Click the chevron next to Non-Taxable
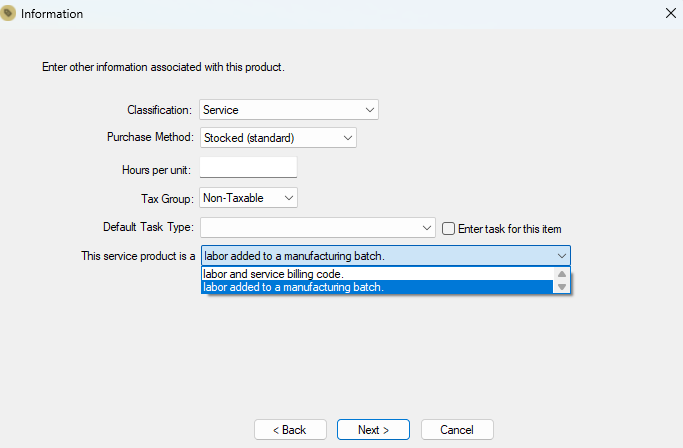 point(288,198)
